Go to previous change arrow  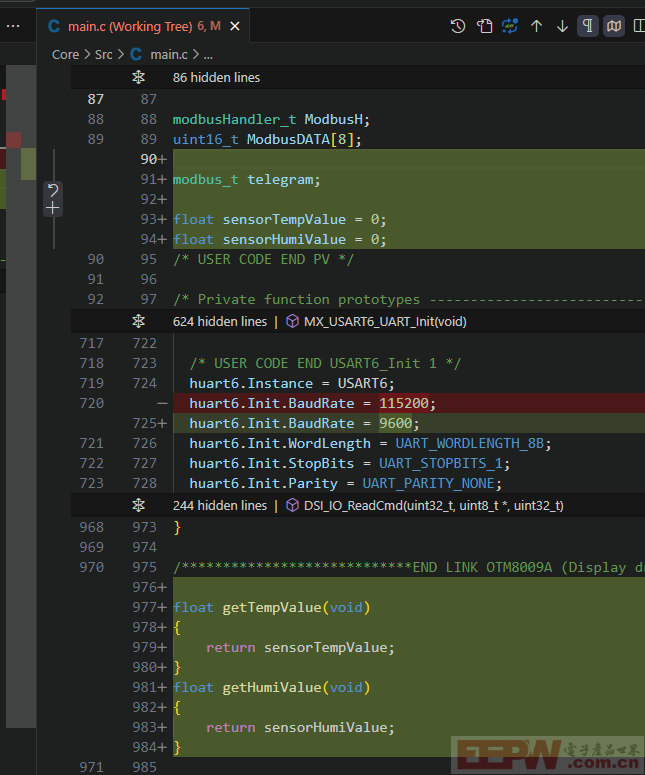536,26
